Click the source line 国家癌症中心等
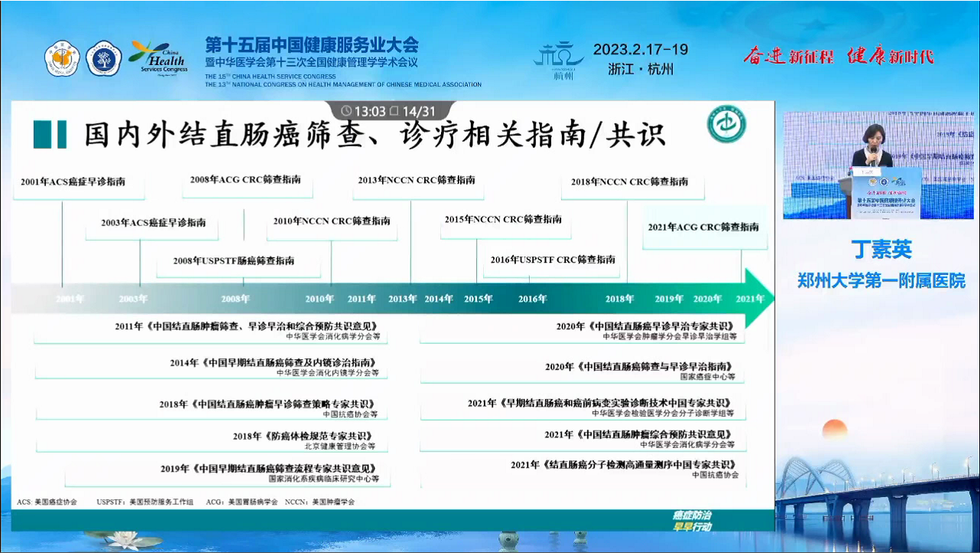The image size is (980, 553). tap(707, 377)
